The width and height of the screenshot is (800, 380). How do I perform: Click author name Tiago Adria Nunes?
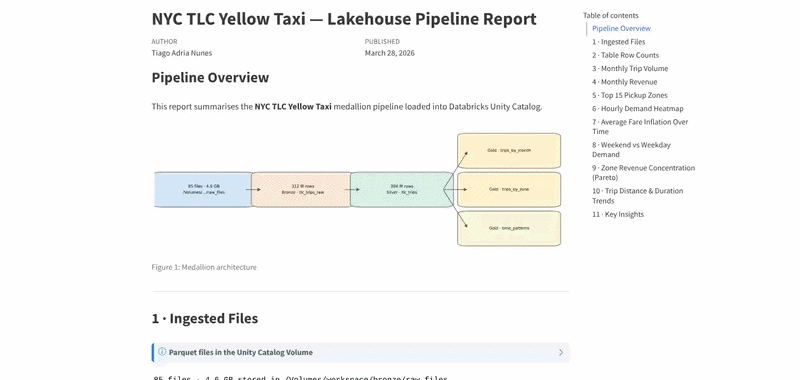pyautogui.click(x=182, y=53)
